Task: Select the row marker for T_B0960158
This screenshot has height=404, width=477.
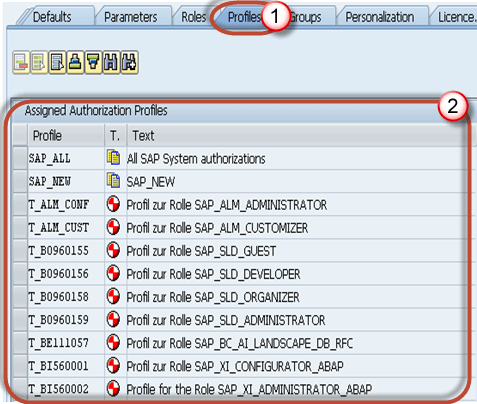Action: click(20, 296)
